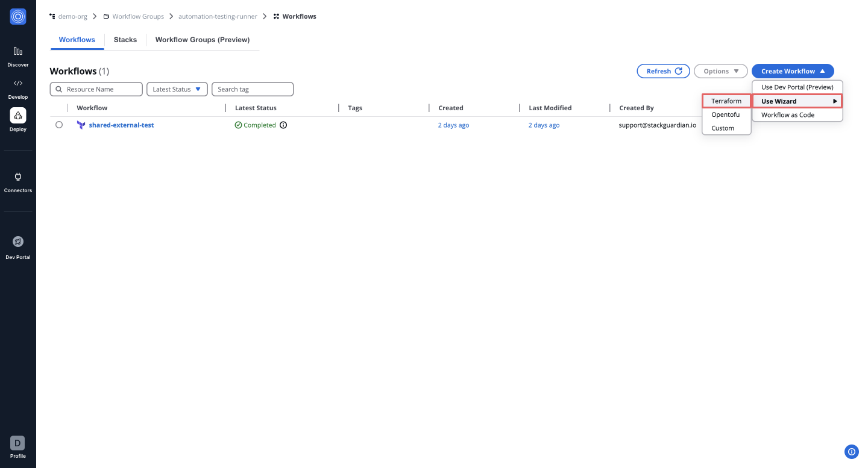
Task: Open the Profile avatar in sidebar
Action: point(17,443)
